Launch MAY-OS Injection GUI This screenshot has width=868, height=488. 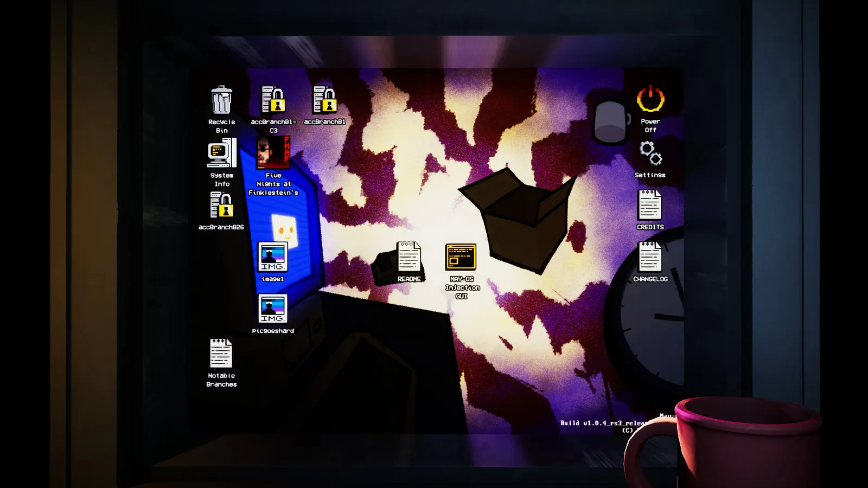click(x=461, y=257)
